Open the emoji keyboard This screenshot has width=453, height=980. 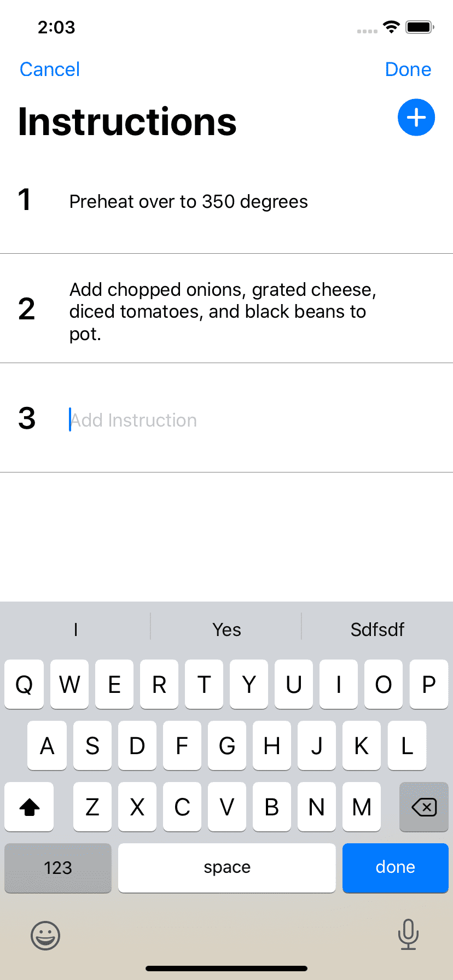click(45, 935)
